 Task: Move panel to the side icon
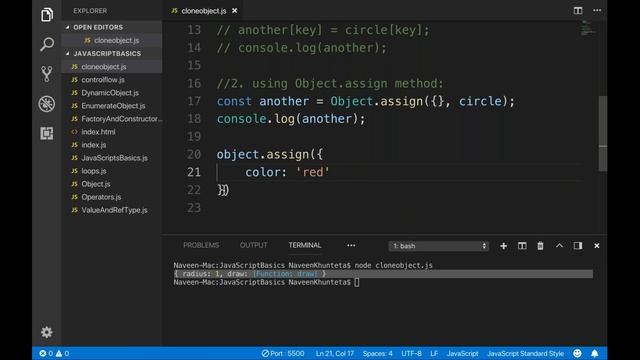tap(578, 246)
